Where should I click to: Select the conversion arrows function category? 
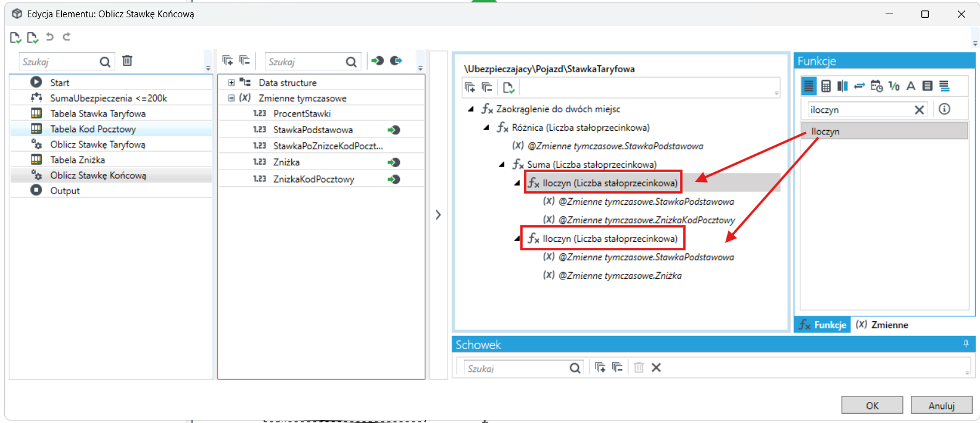point(859,86)
